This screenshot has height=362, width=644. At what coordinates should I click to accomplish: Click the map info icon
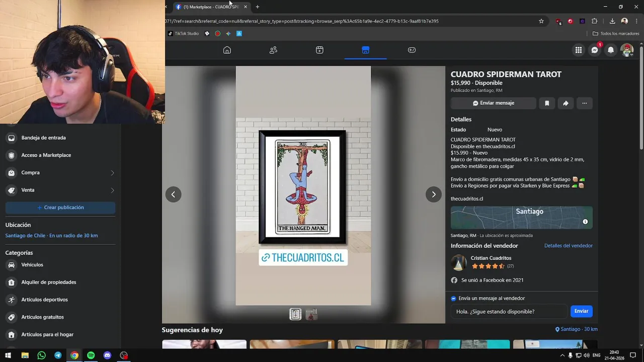585,222
